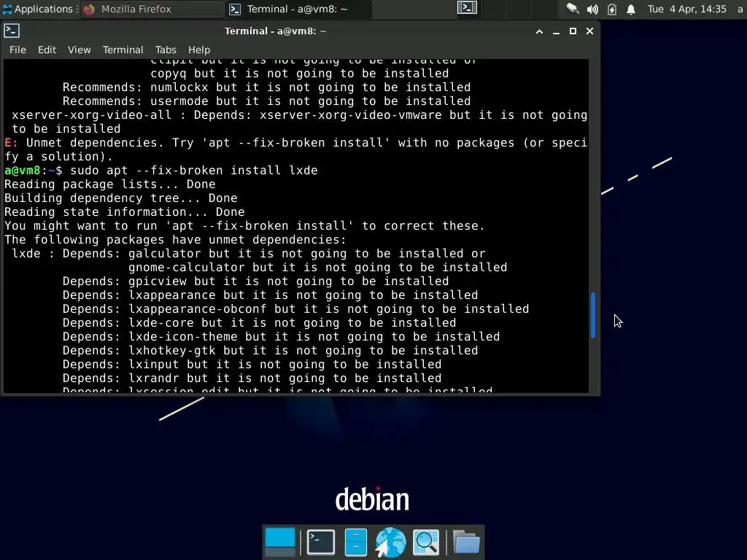This screenshot has height=560, width=747.
Task: Open the Tabs menu in Terminal
Action: coord(166,50)
